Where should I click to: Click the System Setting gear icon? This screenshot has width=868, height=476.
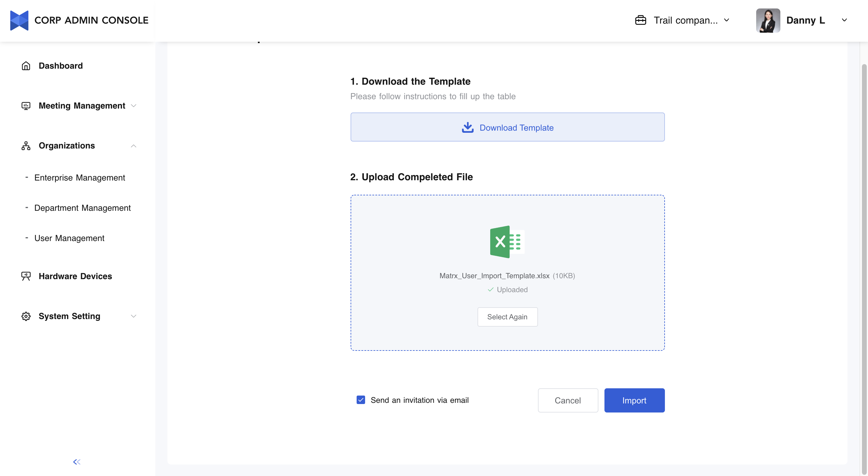click(x=26, y=316)
